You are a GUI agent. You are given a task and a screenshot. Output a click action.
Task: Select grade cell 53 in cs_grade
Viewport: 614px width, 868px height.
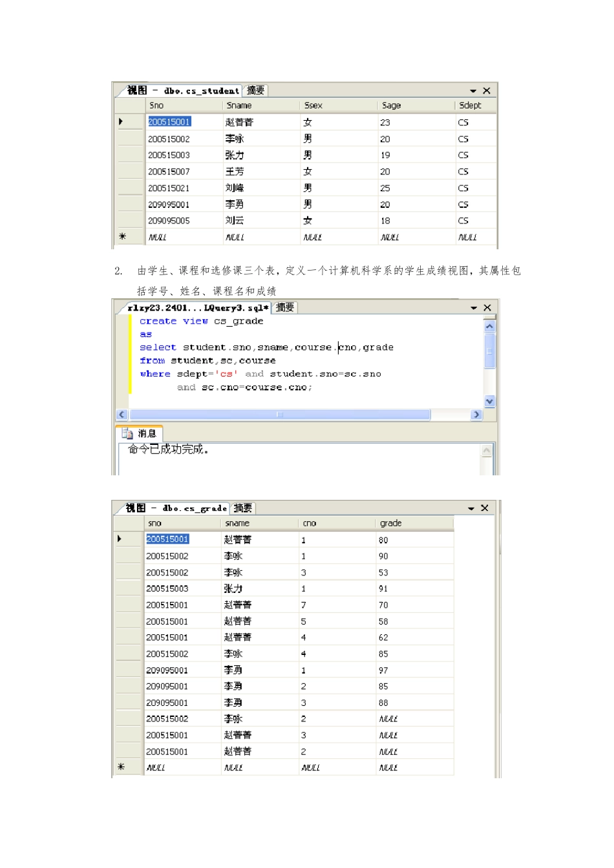(414, 572)
